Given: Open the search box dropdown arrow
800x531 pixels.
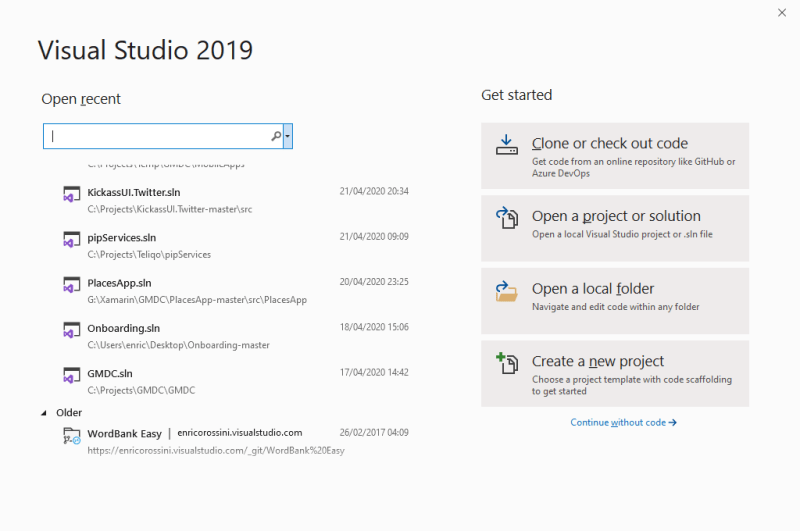Looking at the screenshot, I should click(288, 136).
